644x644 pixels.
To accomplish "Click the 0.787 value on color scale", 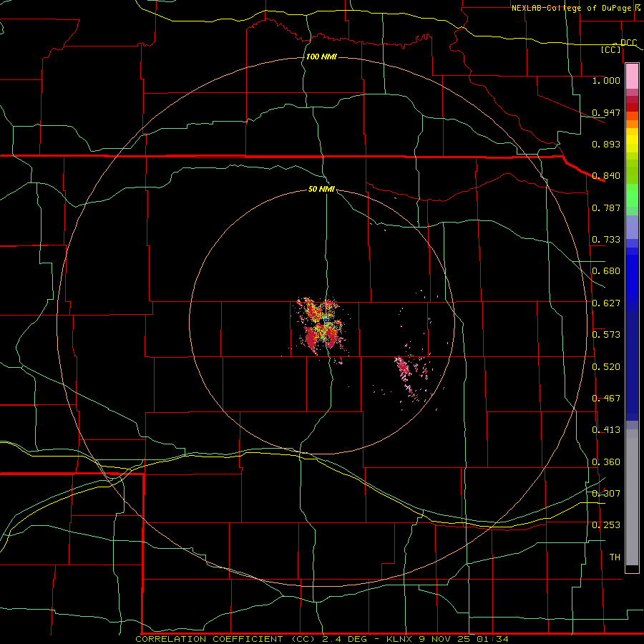I will point(606,208).
